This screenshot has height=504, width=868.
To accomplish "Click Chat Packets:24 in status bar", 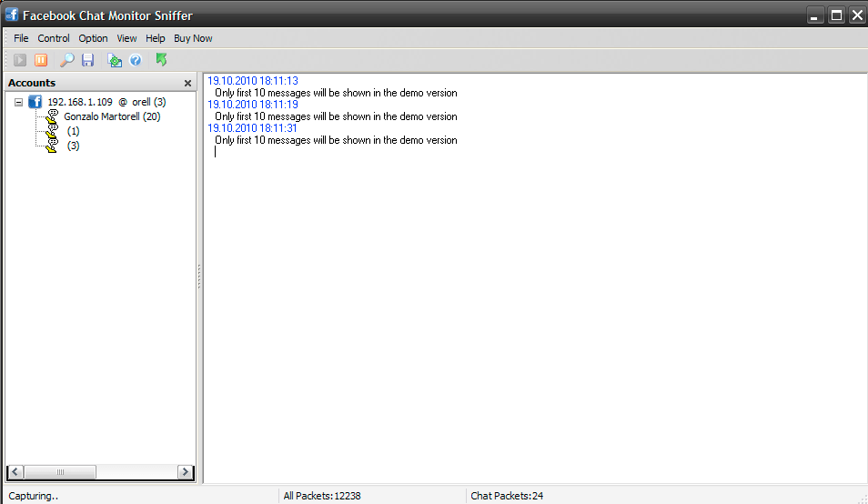I will point(507,496).
